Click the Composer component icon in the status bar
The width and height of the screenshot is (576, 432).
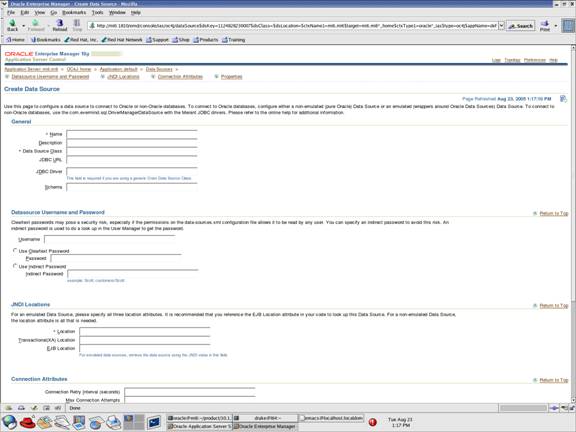[x=34, y=408]
